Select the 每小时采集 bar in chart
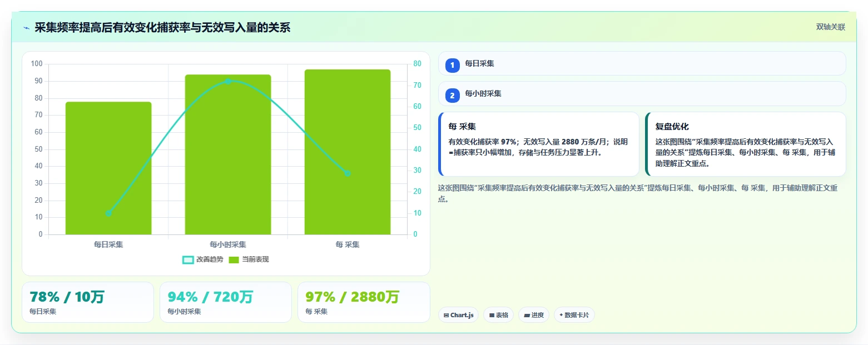The image size is (868, 345). coord(228,154)
